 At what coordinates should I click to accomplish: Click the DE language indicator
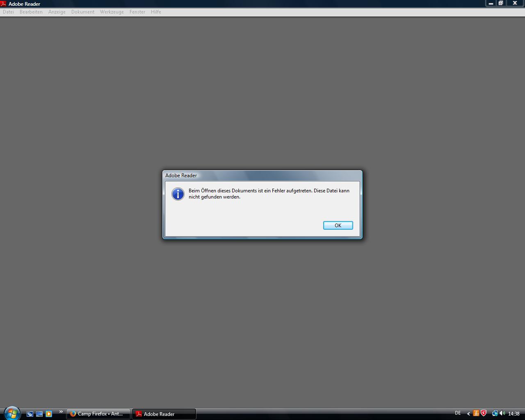coord(458,413)
